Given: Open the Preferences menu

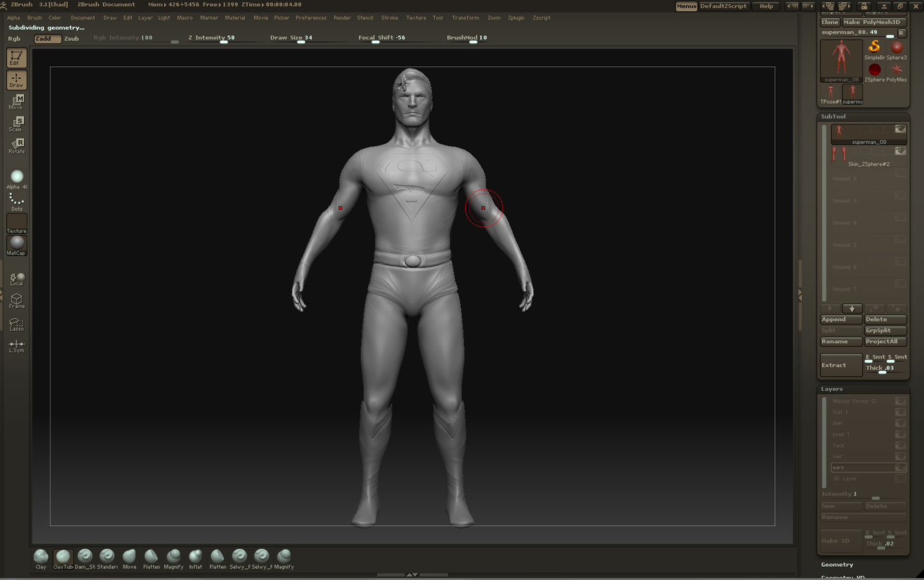Looking at the screenshot, I should 311,18.
